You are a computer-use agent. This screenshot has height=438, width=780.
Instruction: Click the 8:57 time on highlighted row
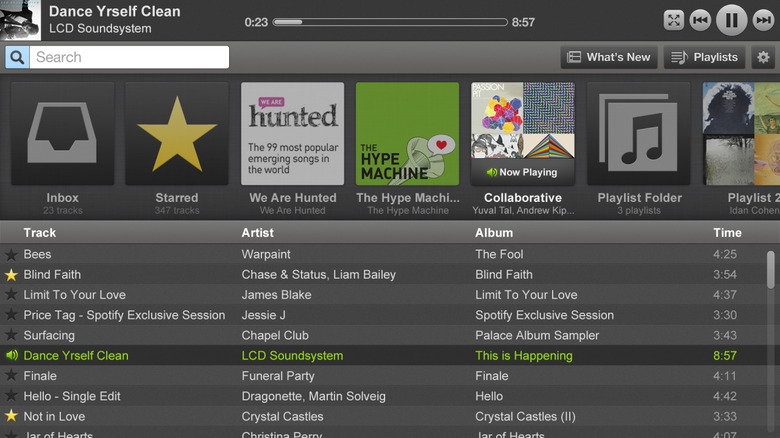pyautogui.click(x=725, y=356)
